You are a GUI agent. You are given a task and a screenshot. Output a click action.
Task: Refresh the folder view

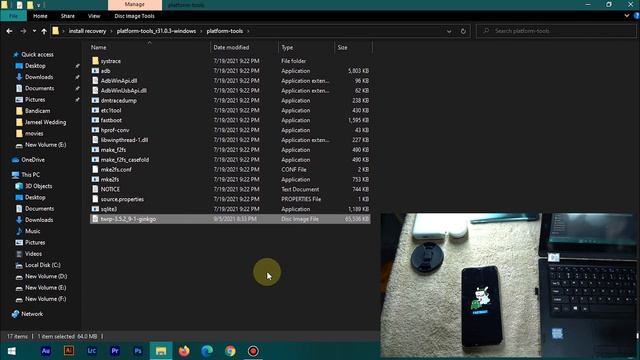(463, 31)
